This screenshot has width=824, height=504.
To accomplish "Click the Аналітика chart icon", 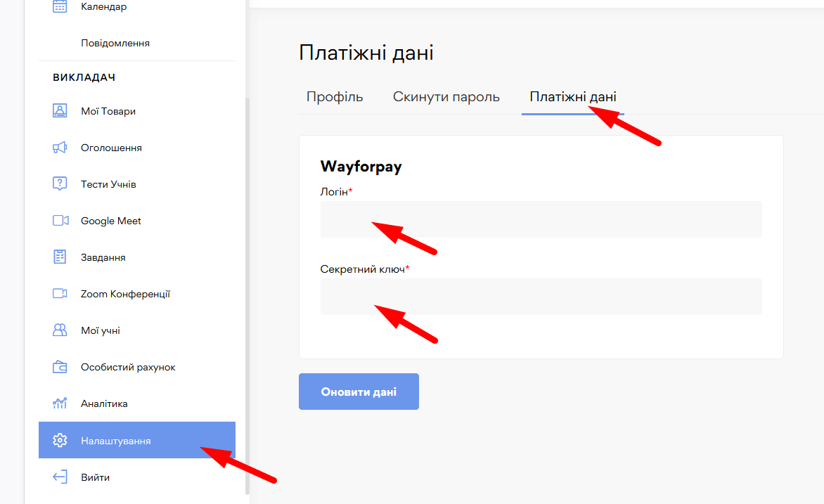I will click(60, 403).
